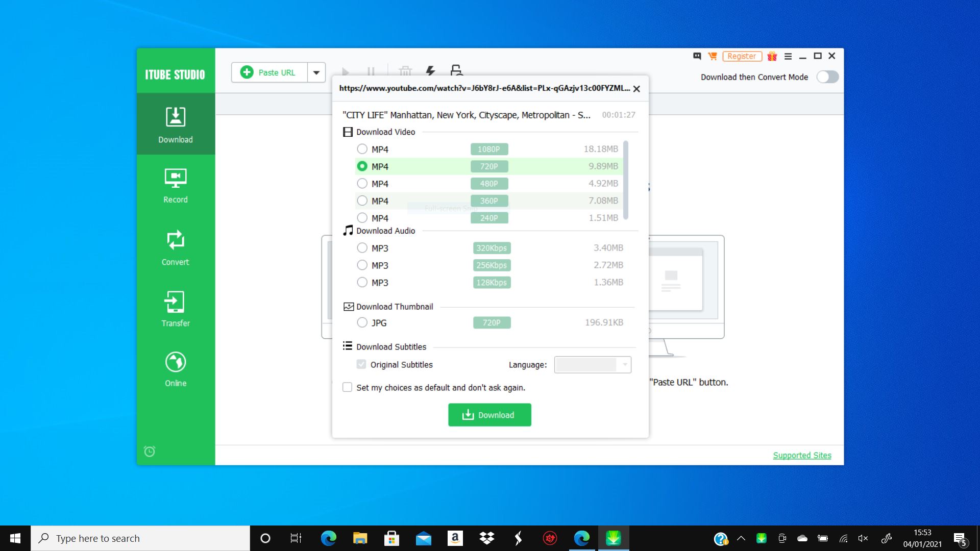
Task: Click the Turbo download speed icon
Action: tap(432, 72)
